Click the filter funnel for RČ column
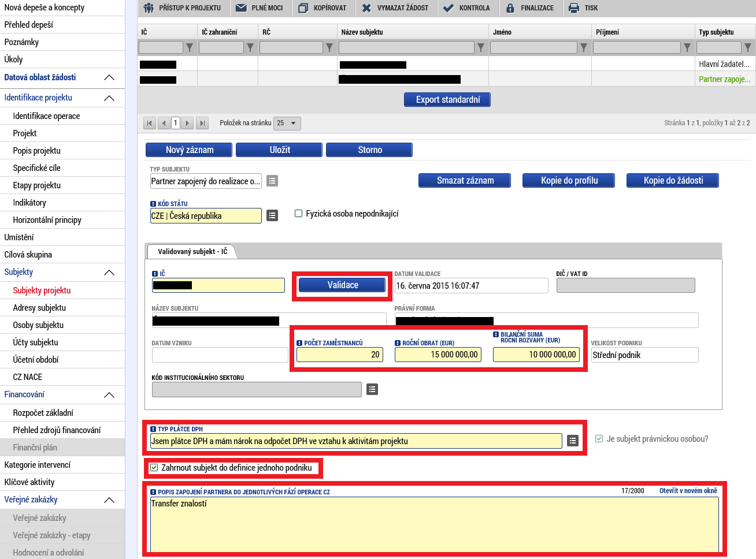Viewport: 756px width, 559px height. pyautogui.click(x=329, y=47)
